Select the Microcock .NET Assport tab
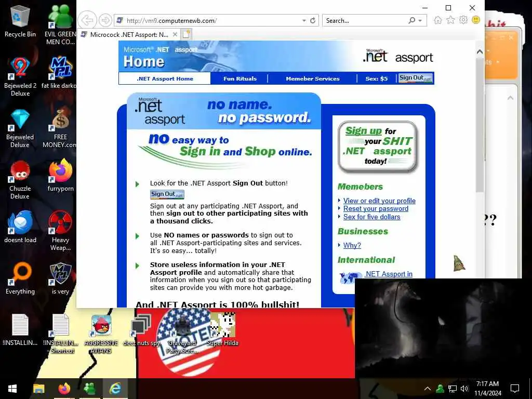 [128, 35]
